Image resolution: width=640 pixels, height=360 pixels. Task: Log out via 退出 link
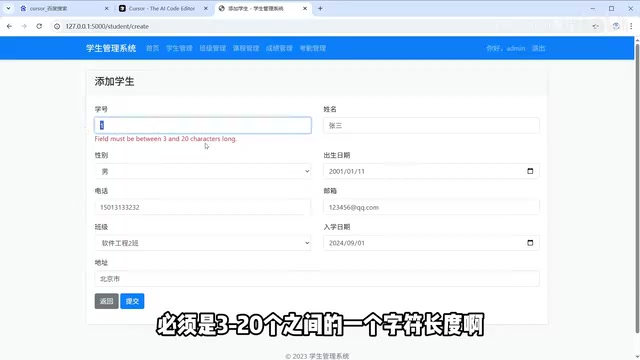pos(538,48)
